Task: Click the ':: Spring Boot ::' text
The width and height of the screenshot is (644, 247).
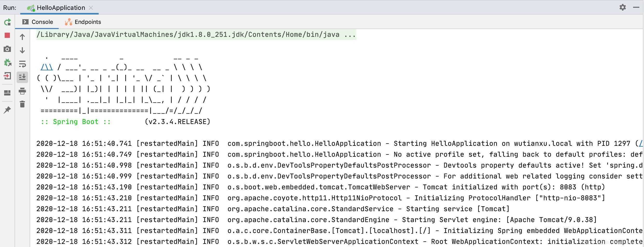Action: 76,122
